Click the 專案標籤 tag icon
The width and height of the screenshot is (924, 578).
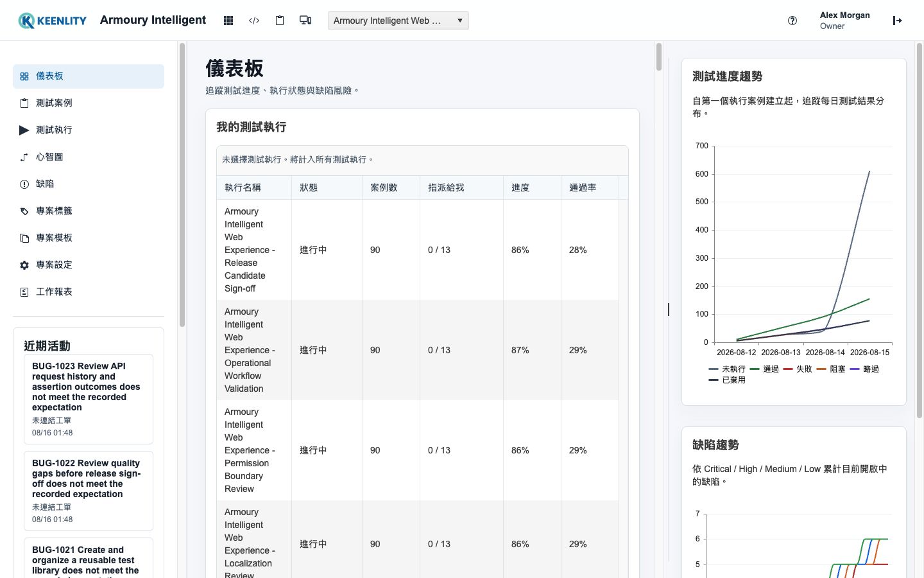tap(24, 211)
